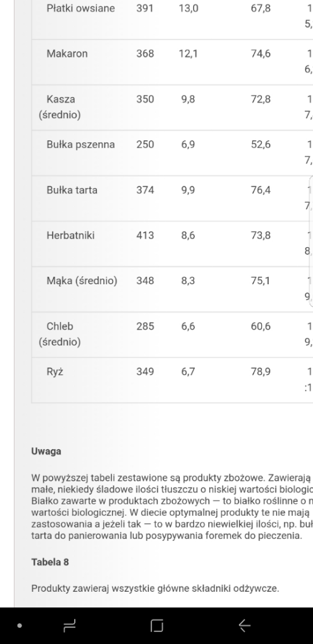Image resolution: width=313 pixels, height=644 pixels.
Task: Select the Płatki owsiane table row
Action: (x=172, y=17)
